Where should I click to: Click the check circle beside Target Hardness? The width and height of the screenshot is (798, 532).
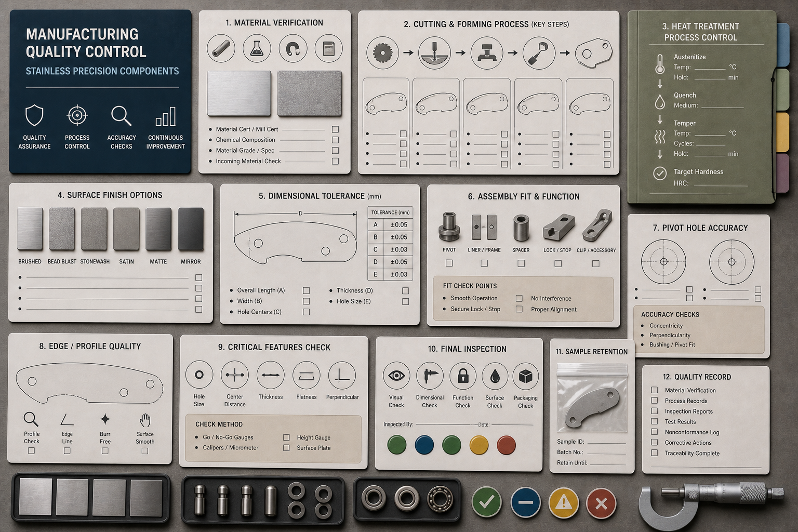[660, 173]
